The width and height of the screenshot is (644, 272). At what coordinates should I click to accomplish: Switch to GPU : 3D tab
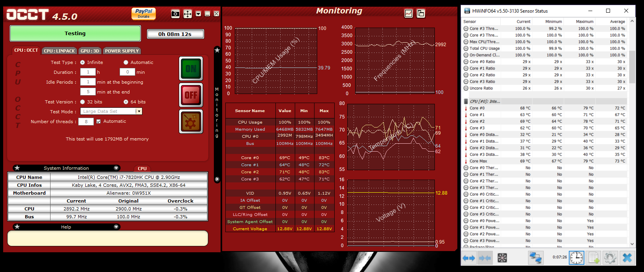click(90, 51)
